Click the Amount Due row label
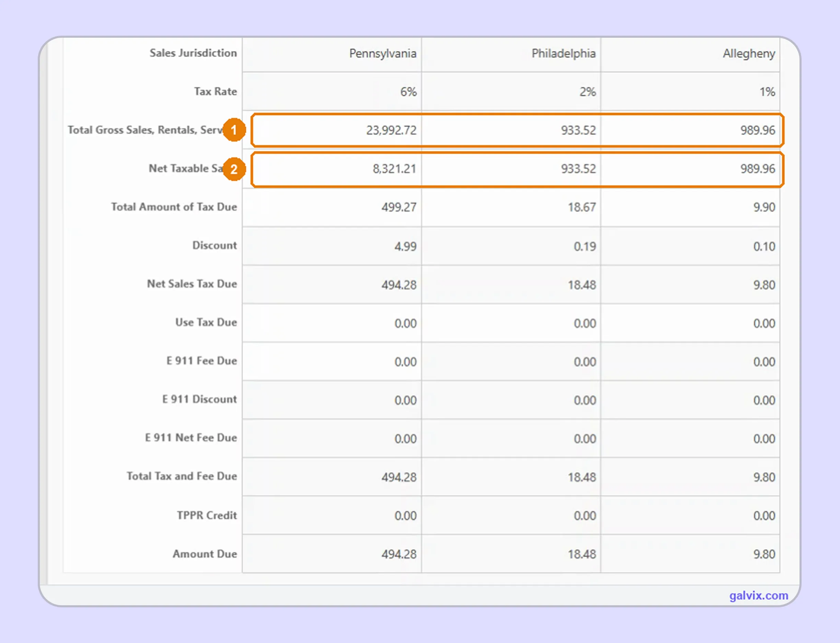 click(205, 554)
